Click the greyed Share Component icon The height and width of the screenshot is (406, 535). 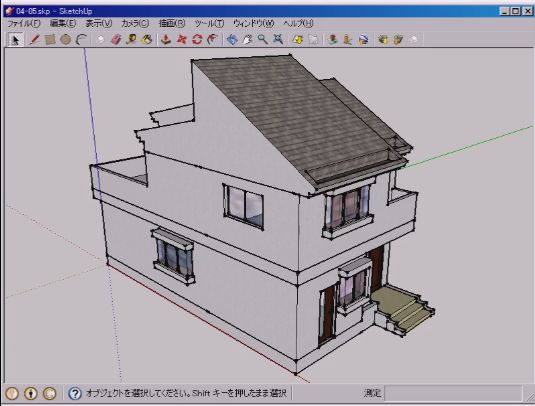click(414, 40)
